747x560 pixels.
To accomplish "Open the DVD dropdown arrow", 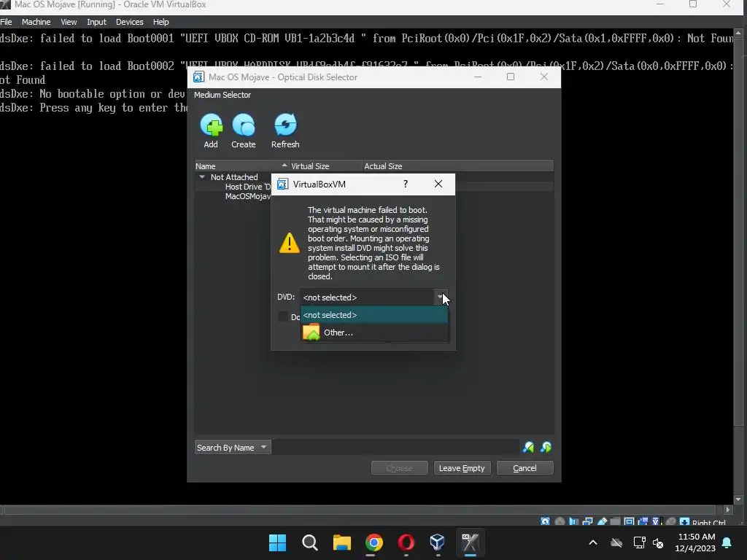I will point(440,297).
